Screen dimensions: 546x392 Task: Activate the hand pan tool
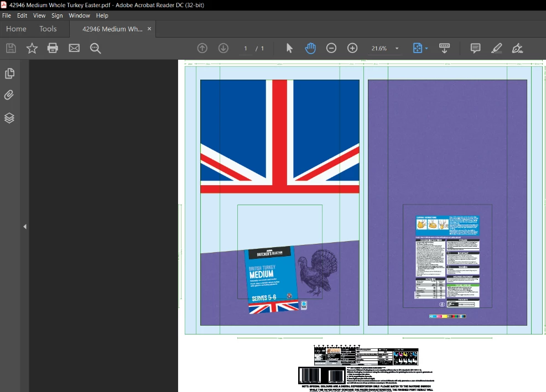click(x=310, y=48)
